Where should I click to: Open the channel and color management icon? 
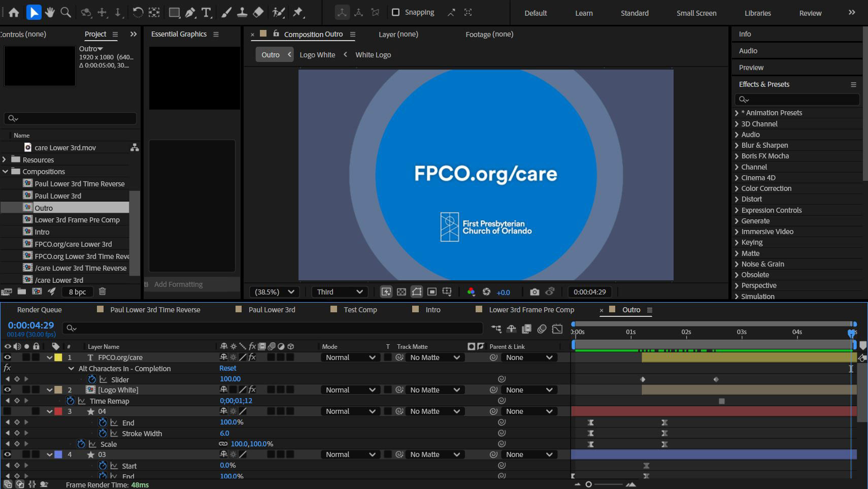click(x=471, y=292)
